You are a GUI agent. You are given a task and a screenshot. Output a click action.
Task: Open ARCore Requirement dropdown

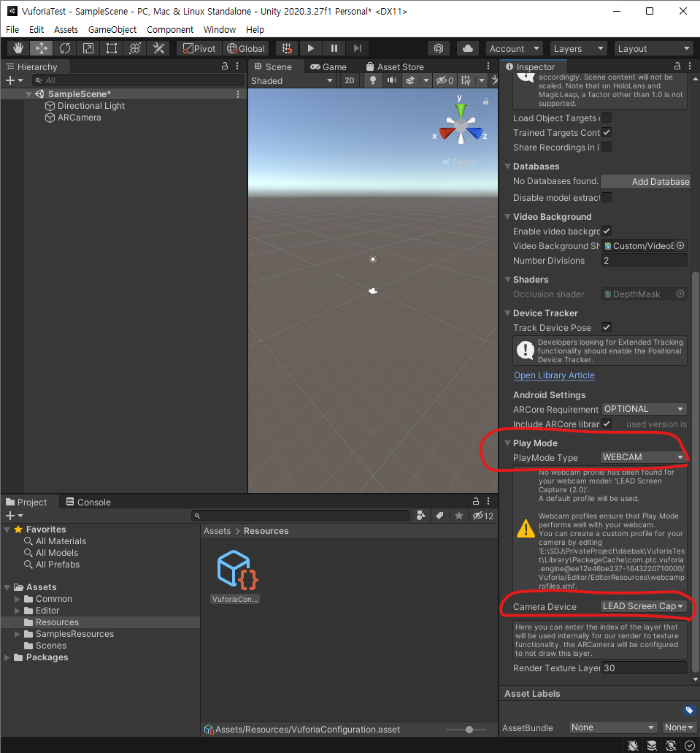click(x=643, y=409)
